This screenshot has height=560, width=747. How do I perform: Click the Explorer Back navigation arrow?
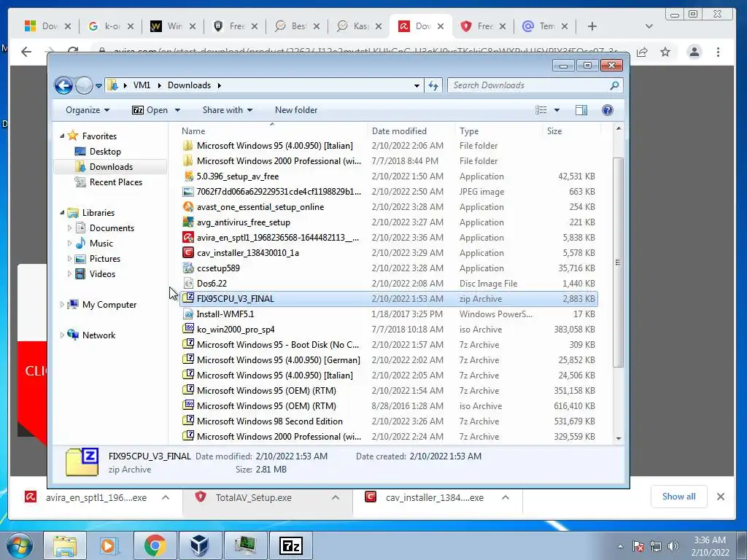pyautogui.click(x=63, y=86)
